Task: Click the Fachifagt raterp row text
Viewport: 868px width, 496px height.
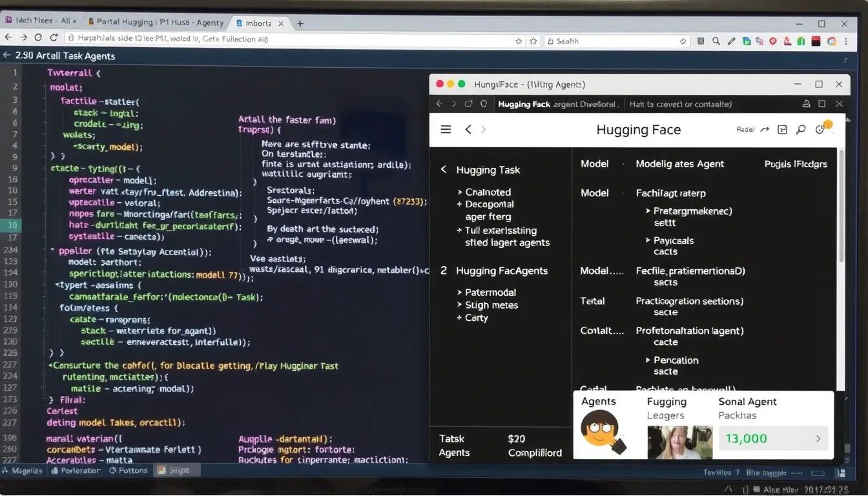Action: tap(671, 193)
